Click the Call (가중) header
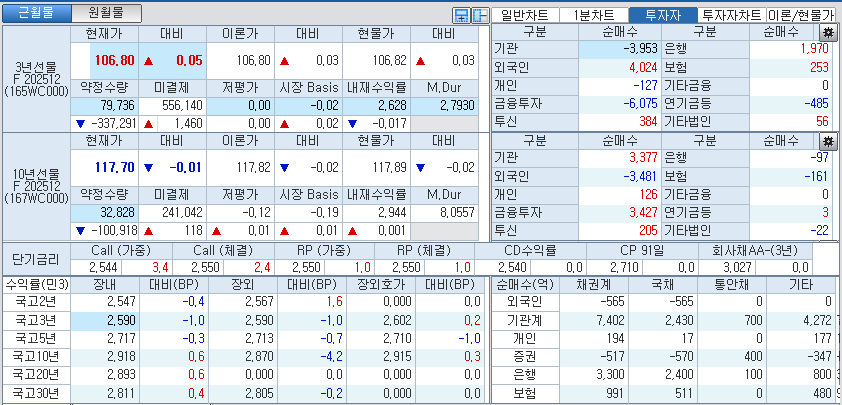 pos(121,251)
